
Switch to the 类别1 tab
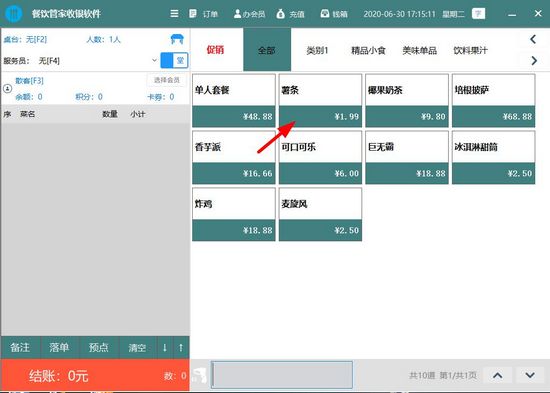point(317,50)
